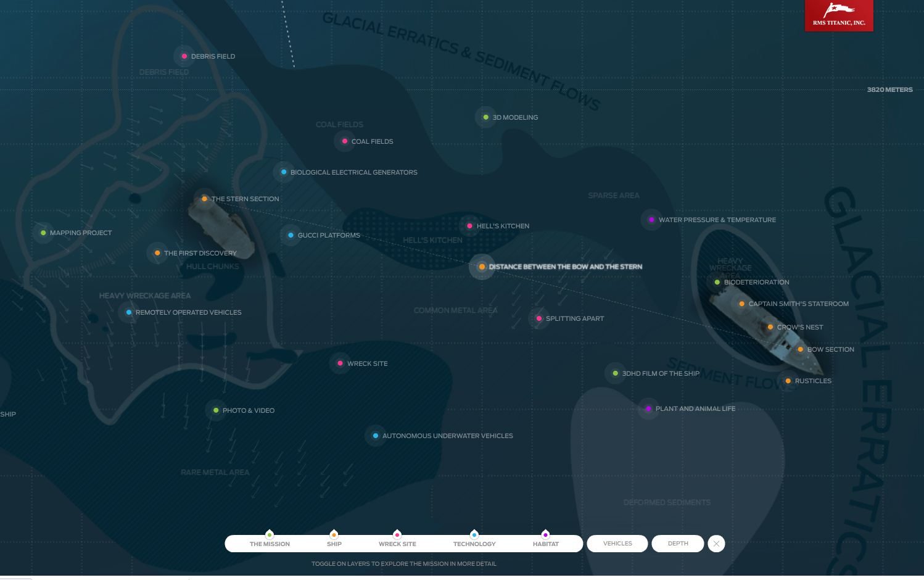Viewport: 924px width, 580px height.
Task: Toggle the Wreck Site layer filter
Action: pos(397,541)
